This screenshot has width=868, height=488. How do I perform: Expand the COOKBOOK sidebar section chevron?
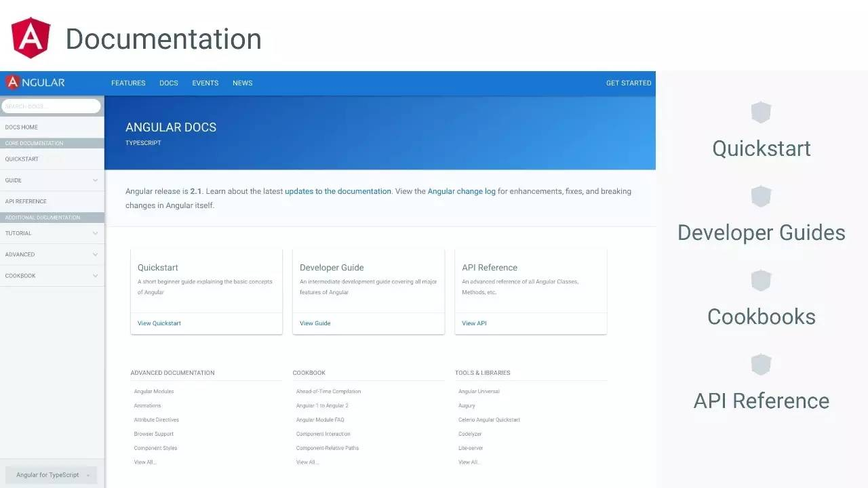pos(95,276)
